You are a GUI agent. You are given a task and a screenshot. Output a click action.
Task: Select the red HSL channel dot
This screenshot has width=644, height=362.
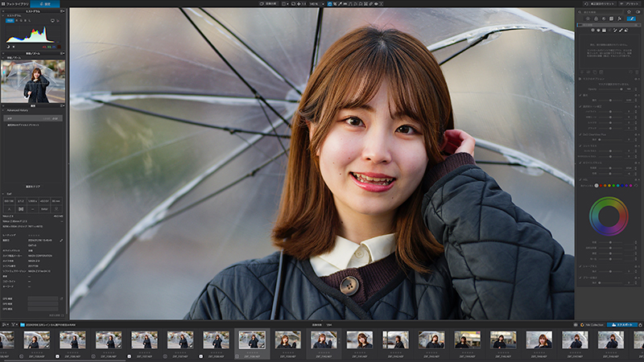pyautogui.click(x=601, y=186)
